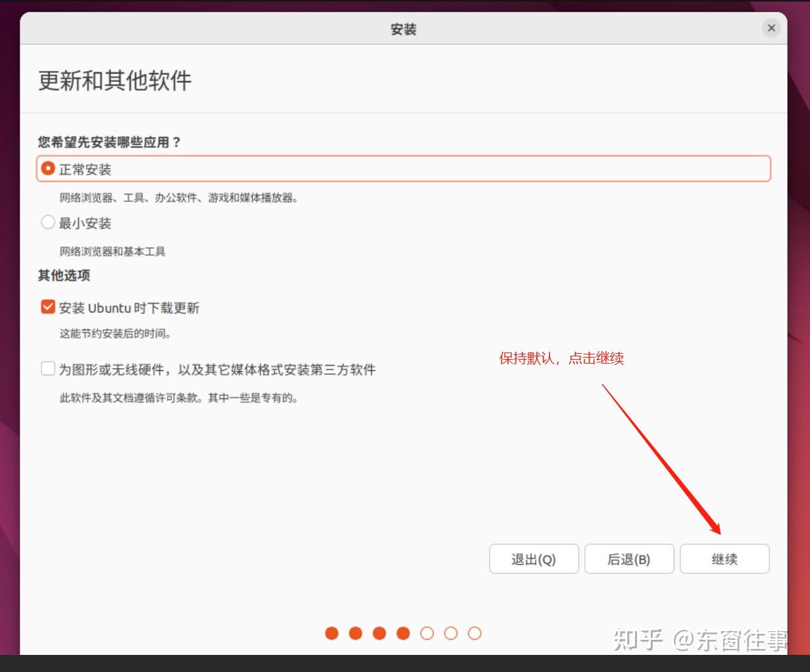Screen dimensions: 810x672
Task: Click the sixth hollow progress dot
Action: tap(451, 633)
